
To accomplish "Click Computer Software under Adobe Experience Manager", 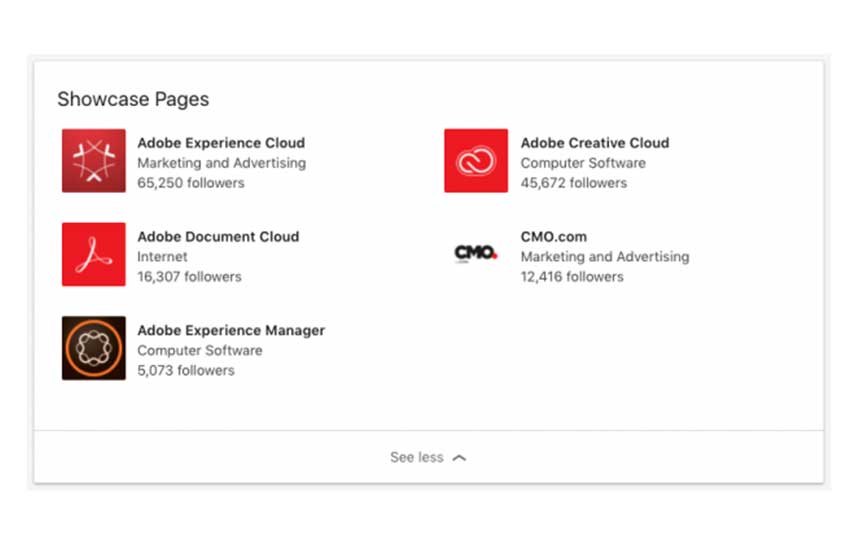I will (x=199, y=351).
